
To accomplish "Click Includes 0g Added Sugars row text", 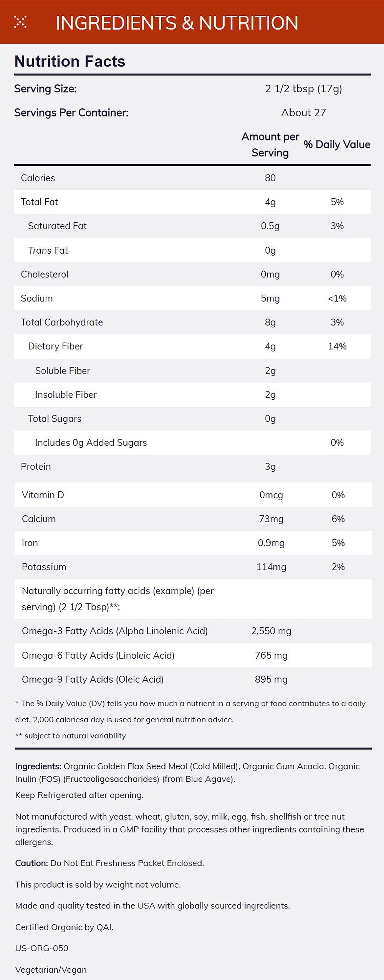I will tap(91, 443).
